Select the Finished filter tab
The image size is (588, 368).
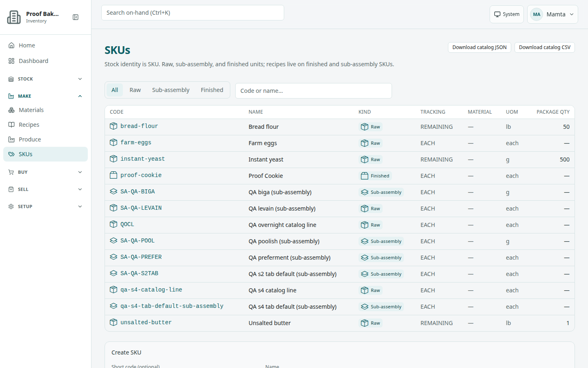pyautogui.click(x=212, y=90)
